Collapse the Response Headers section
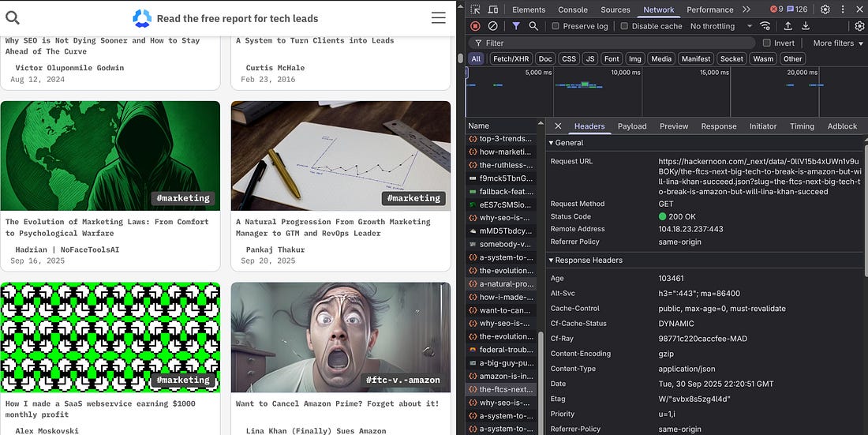 [586, 260]
